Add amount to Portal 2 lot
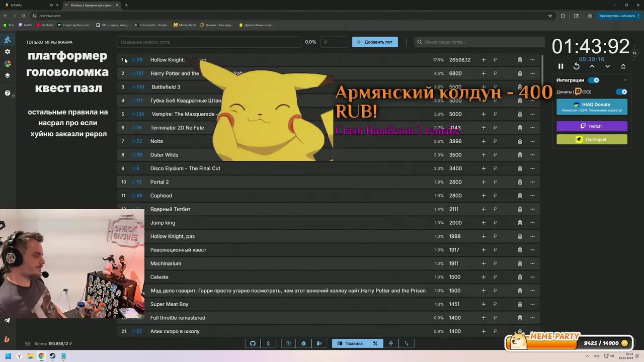 tap(484, 182)
